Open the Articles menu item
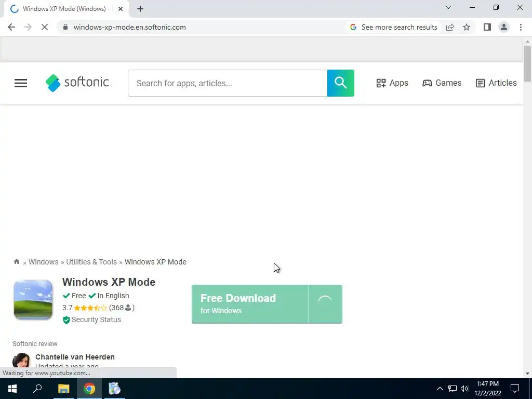The height and width of the screenshot is (399, 532). tap(496, 83)
